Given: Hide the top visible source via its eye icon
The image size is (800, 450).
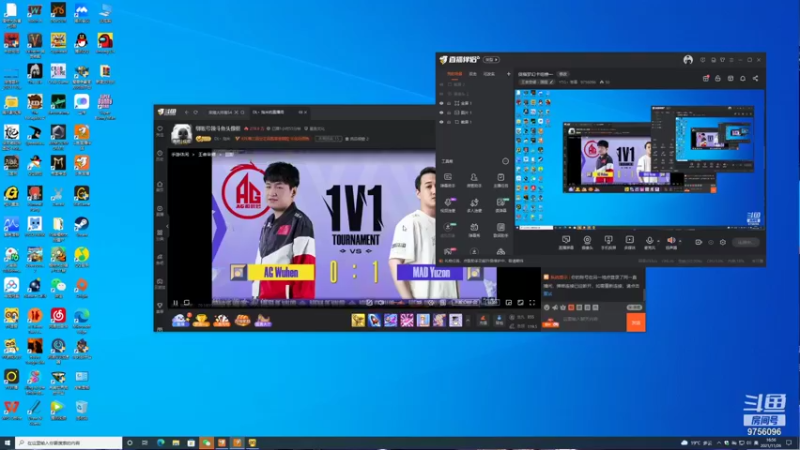Looking at the screenshot, I should (x=441, y=103).
